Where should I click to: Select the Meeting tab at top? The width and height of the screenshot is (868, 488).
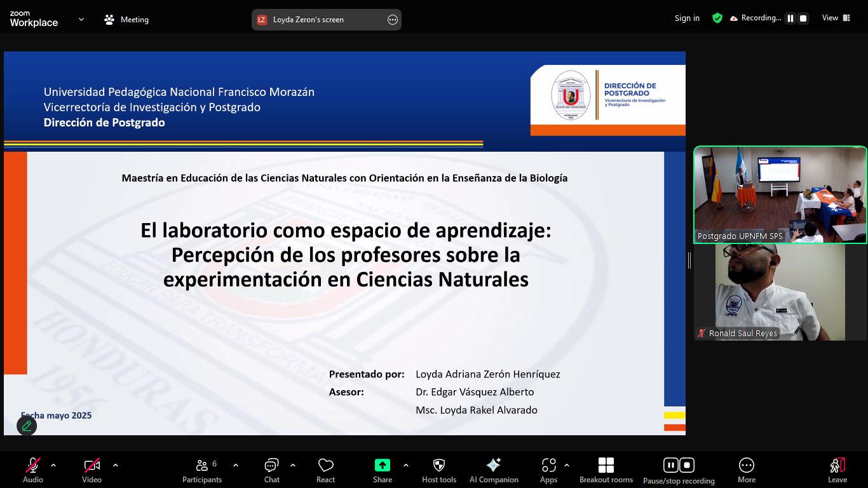(x=126, y=20)
